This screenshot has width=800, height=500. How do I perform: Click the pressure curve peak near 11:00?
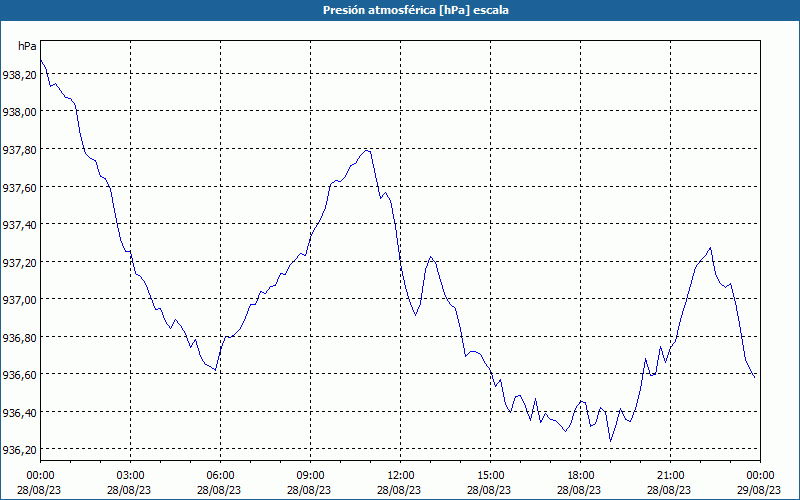(367, 151)
